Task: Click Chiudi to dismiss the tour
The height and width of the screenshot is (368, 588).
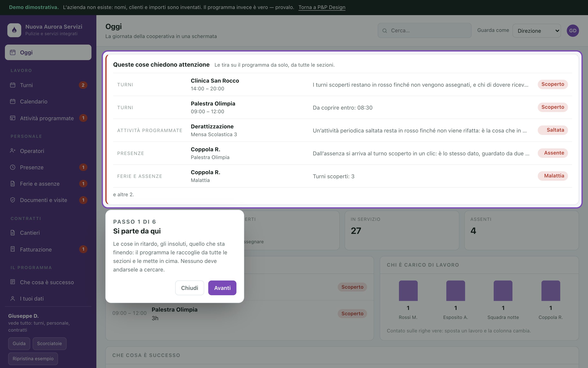Action: (189, 288)
